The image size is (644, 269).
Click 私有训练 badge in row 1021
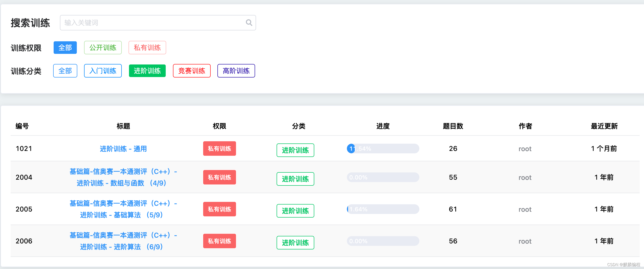point(219,149)
